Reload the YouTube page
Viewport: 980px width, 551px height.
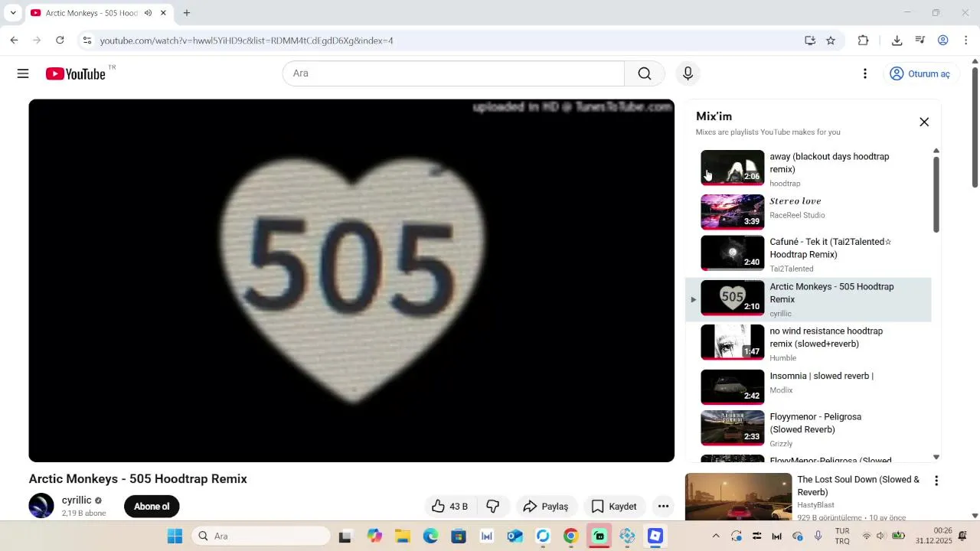(x=60, y=41)
